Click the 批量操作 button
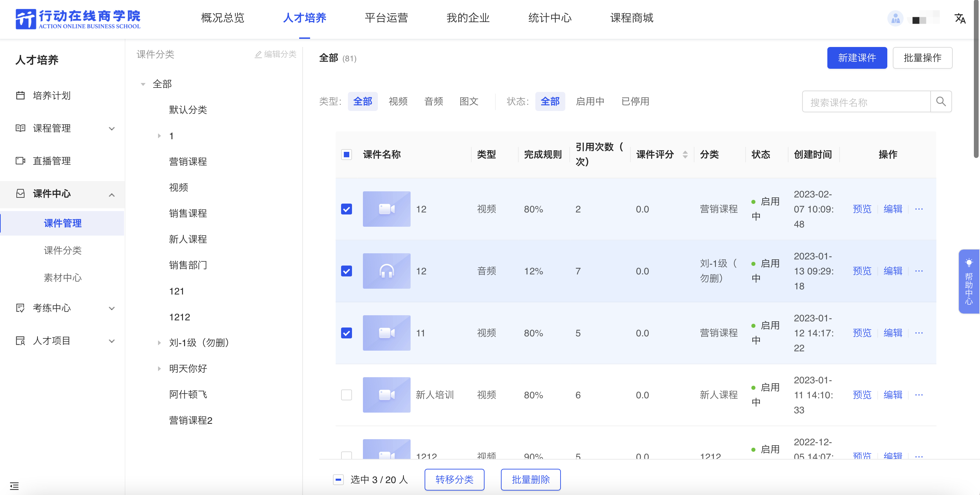Image resolution: width=980 pixels, height=495 pixels. coord(922,58)
